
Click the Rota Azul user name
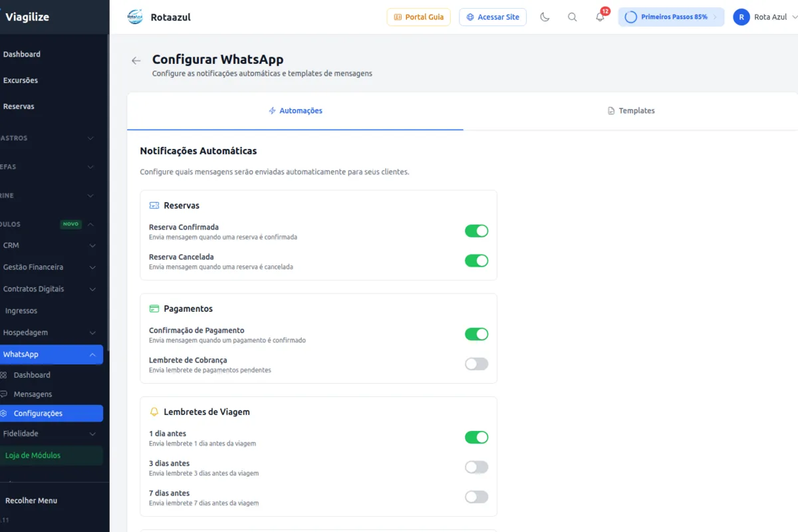pyautogui.click(x=771, y=17)
